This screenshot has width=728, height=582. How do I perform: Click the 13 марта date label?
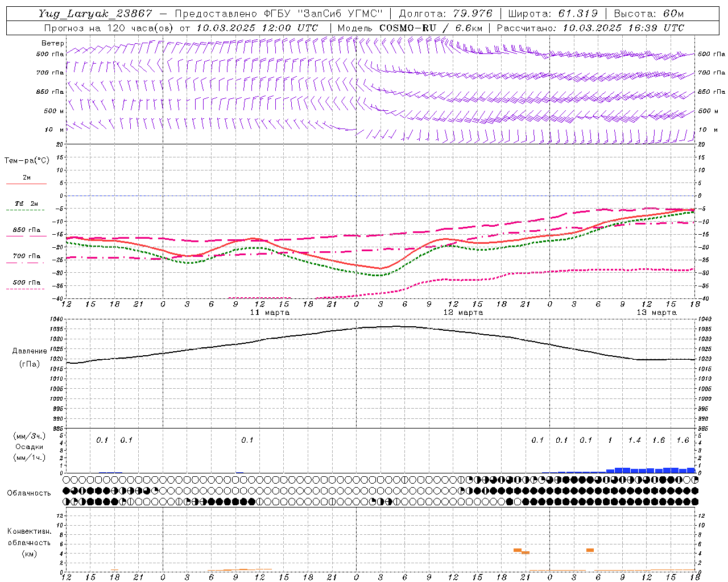656,313
